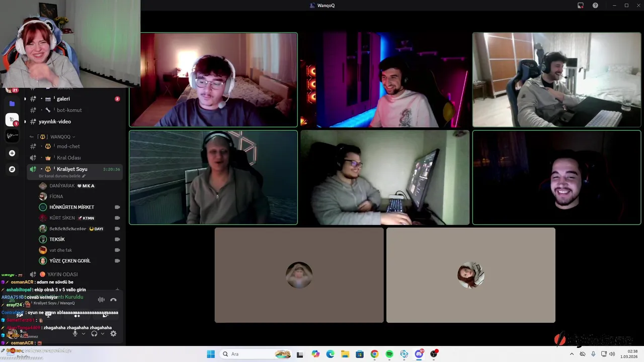
Task: Click camera icon beside HÖNKÜRTEN MİRKET
Action: (x=117, y=207)
